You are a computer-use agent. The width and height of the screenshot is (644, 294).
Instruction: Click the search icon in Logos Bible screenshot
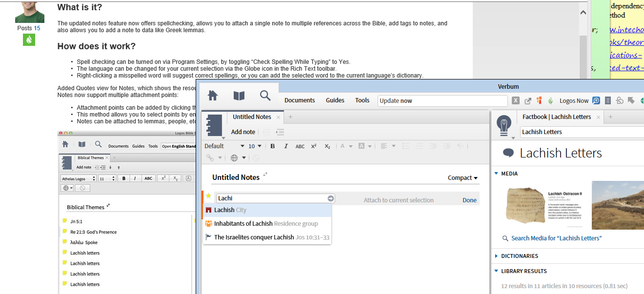pos(98,144)
